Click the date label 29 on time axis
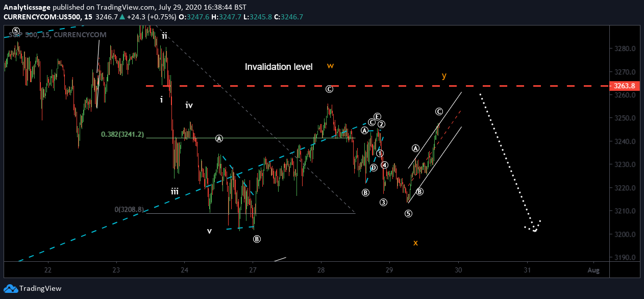This screenshot has height=299, width=644. coord(389,270)
